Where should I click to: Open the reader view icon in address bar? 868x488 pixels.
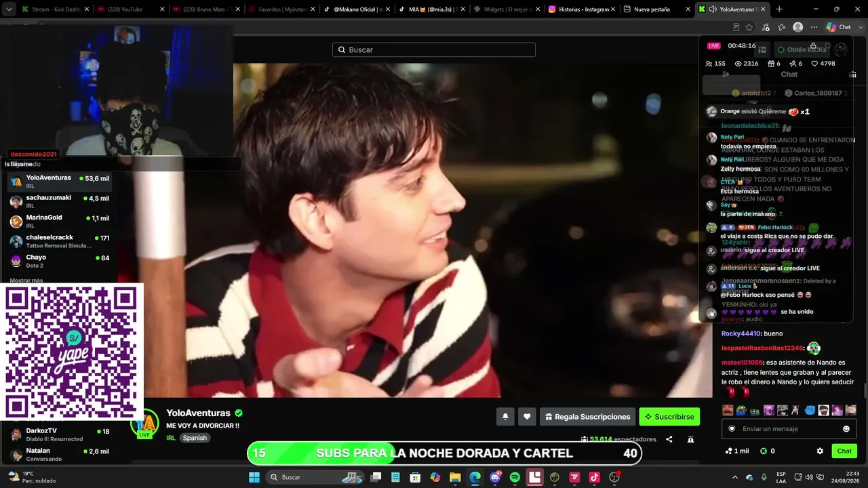(736, 27)
